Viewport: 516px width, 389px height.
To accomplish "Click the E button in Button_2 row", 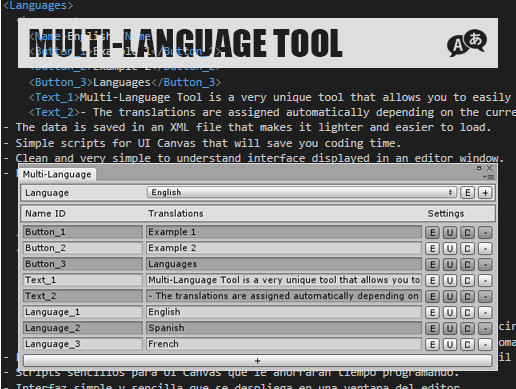I will coord(432,248).
